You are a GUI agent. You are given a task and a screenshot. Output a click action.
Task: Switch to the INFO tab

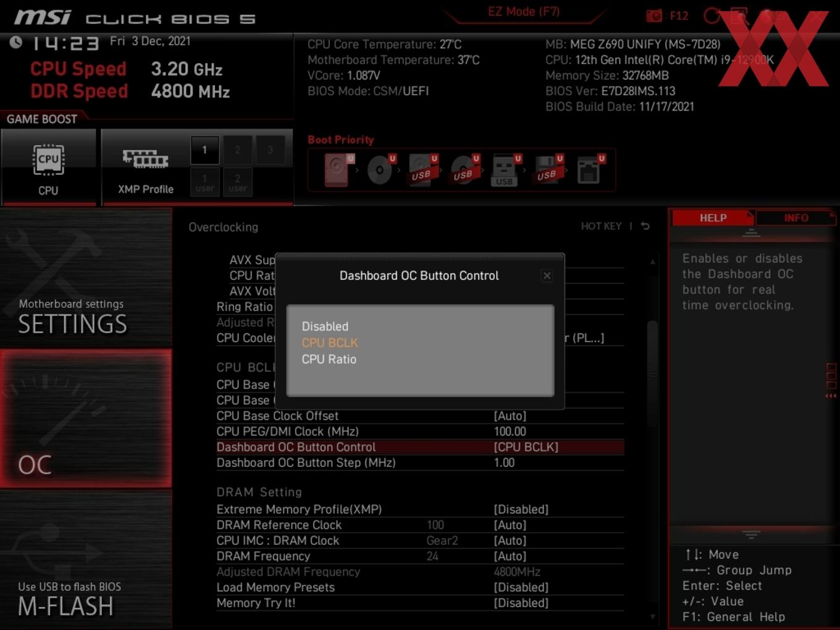coord(796,218)
